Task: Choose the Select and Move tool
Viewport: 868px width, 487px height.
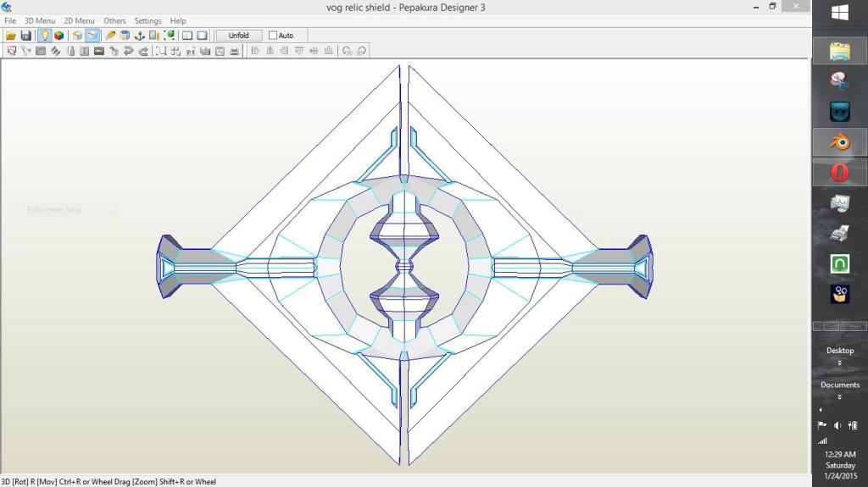Action: (12, 51)
